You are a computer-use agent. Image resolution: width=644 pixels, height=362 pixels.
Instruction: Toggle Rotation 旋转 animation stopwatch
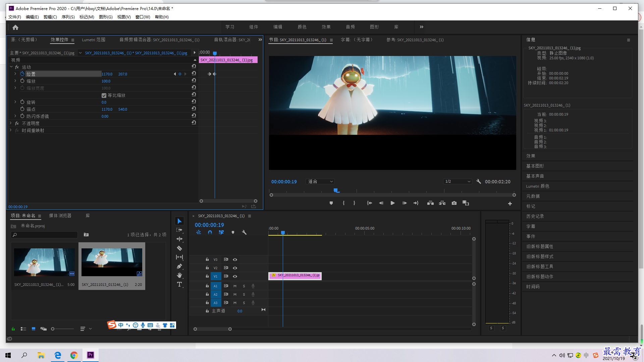tap(22, 102)
